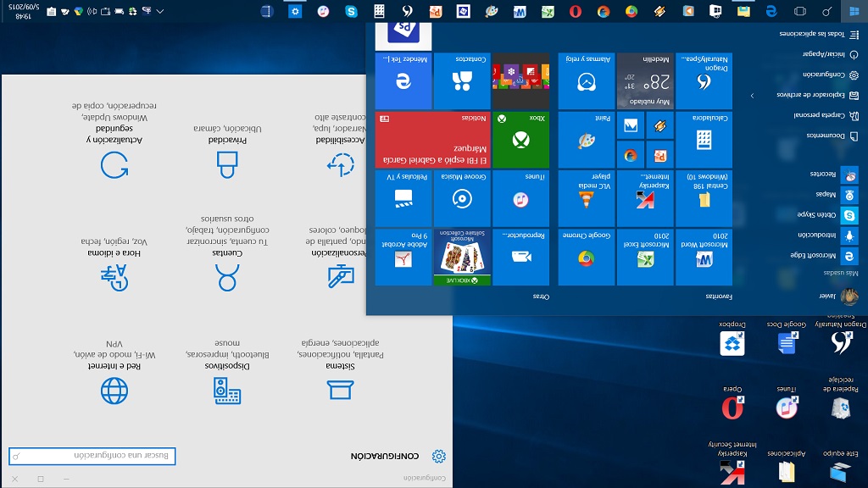
Task: Open the Dragon NaturallySpeaking Start menu tile
Action: point(704,80)
